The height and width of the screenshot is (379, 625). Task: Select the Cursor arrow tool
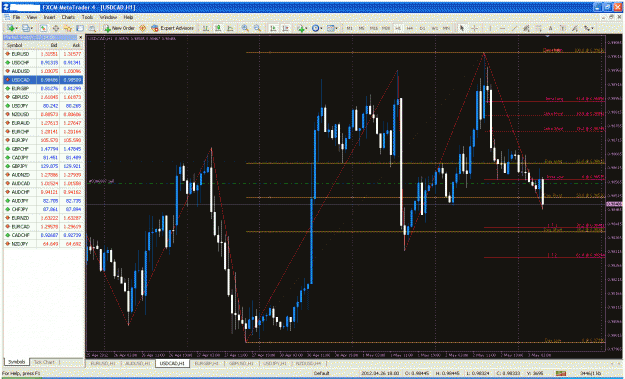[462, 28]
